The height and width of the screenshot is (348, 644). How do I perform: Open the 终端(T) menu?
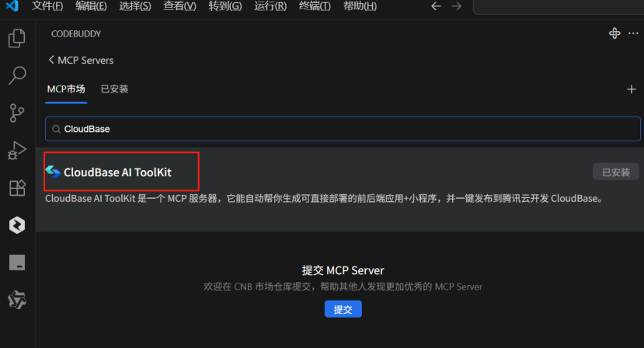coord(315,6)
